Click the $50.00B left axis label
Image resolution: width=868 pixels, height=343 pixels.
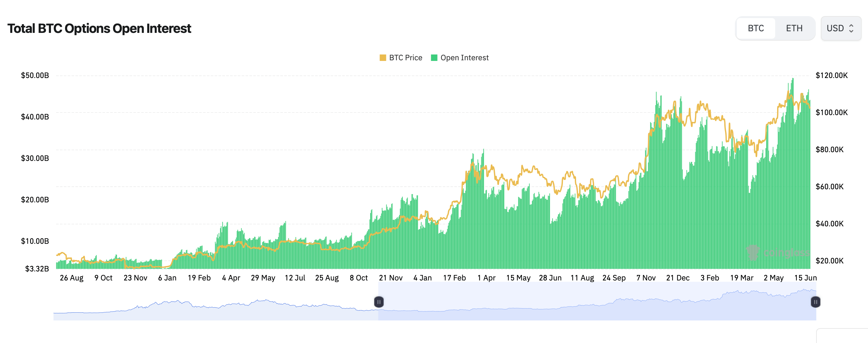pyautogui.click(x=35, y=75)
